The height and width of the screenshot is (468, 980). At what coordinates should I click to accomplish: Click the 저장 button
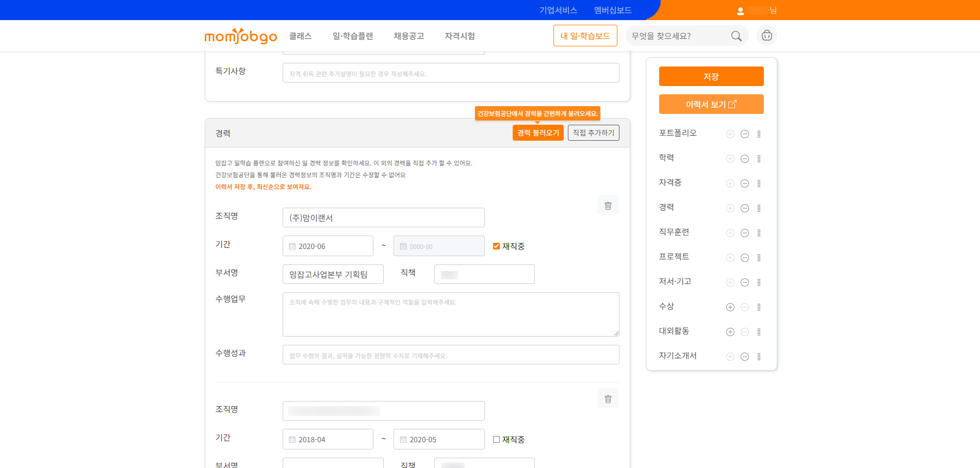point(711,76)
